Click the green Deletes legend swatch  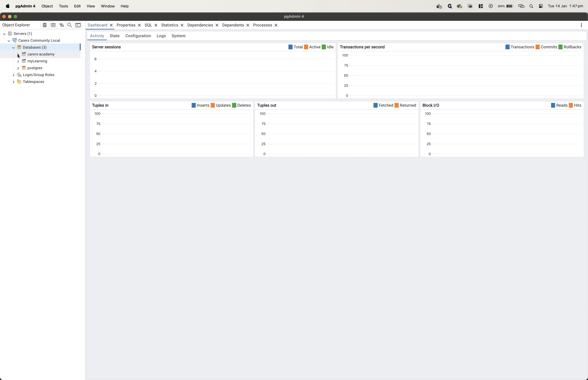pos(234,105)
